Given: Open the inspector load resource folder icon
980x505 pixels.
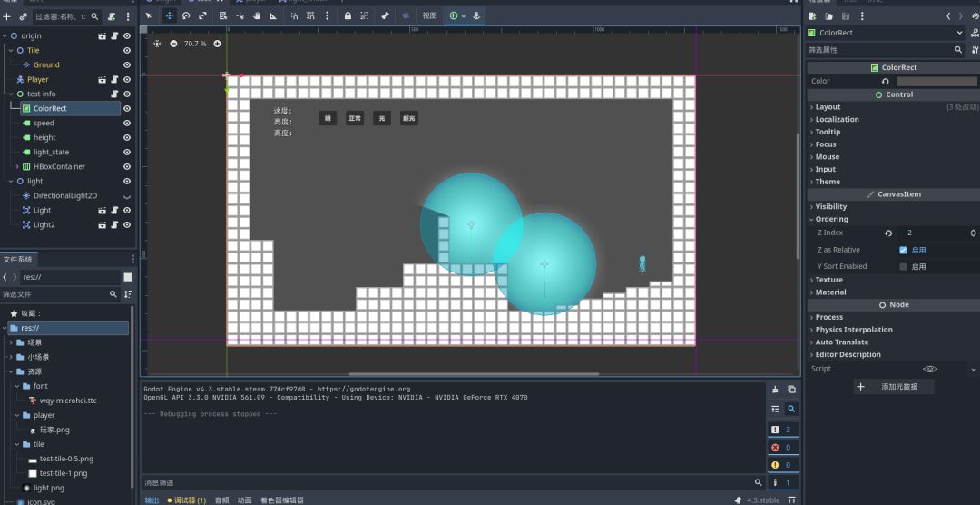Looking at the screenshot, I should click(829, 16).
